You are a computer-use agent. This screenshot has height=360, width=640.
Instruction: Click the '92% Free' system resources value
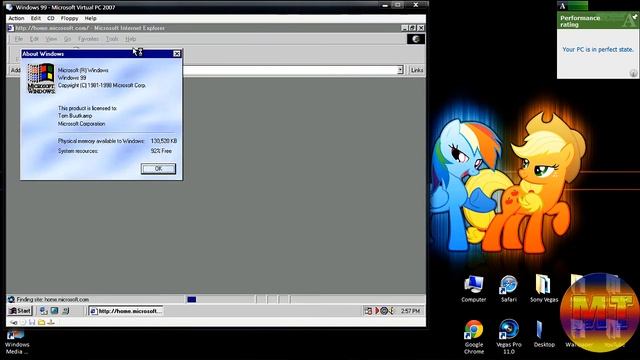click(x=161, y=151)
